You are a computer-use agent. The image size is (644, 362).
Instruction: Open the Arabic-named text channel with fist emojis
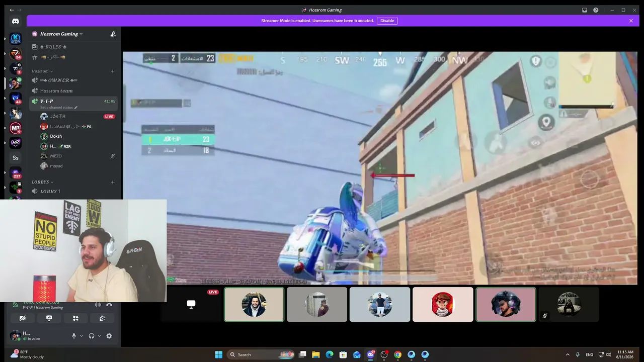73,57
